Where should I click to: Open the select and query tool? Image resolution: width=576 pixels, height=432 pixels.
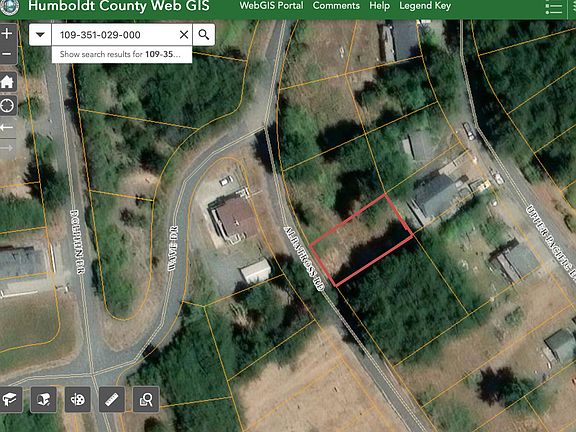(146, 399)
